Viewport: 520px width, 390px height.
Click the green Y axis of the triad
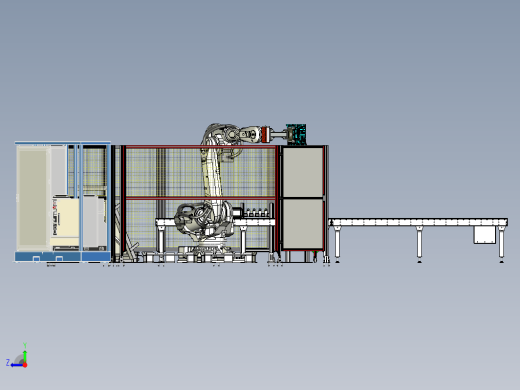pos(25,356)
